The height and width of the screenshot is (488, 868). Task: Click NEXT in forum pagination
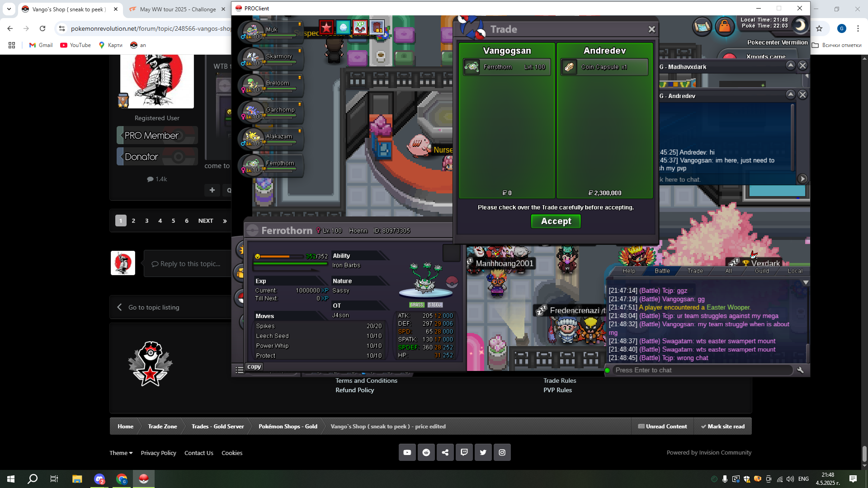(206, 221)
